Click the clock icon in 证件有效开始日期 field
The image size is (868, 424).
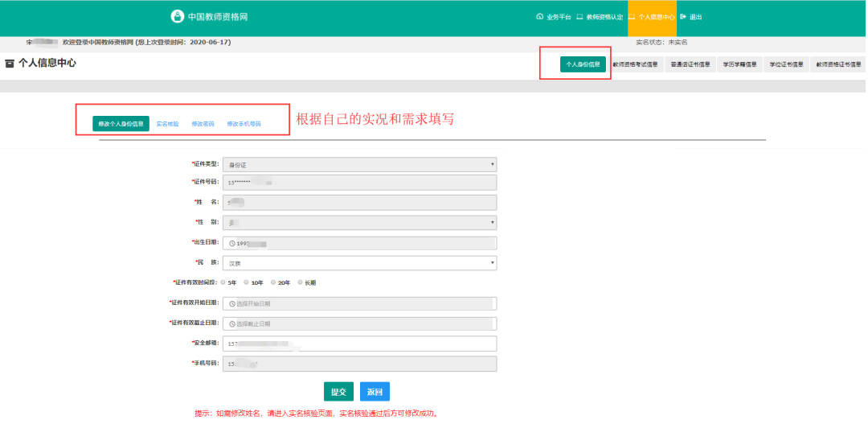(x=232, y=304)
